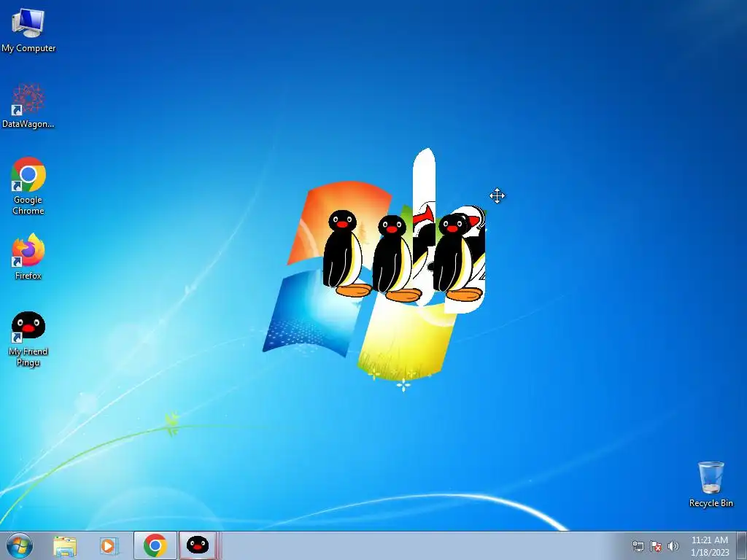Open the My Computer desktop icon
747x560 pixels.
pos(28,30)
